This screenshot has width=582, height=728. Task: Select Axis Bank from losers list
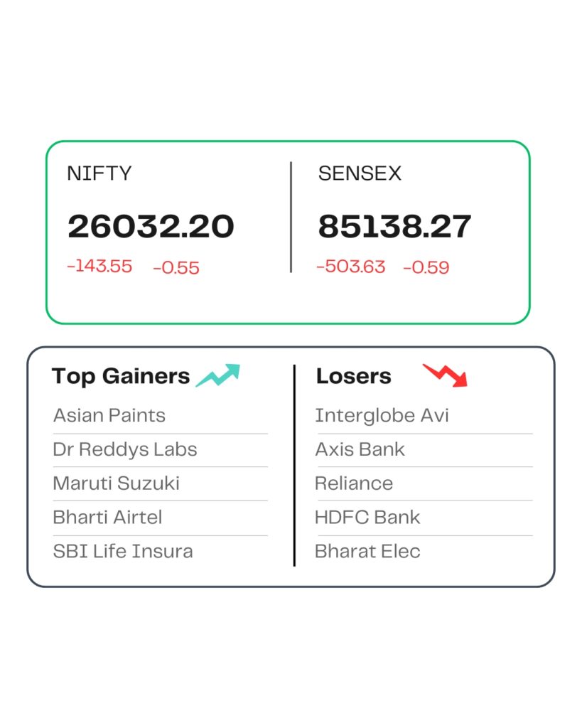360,449
